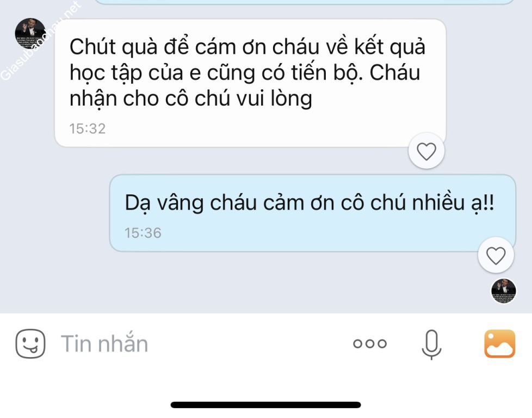
Task: Open sender's profile avatar beside received message
Action: [x=30, y=34]
